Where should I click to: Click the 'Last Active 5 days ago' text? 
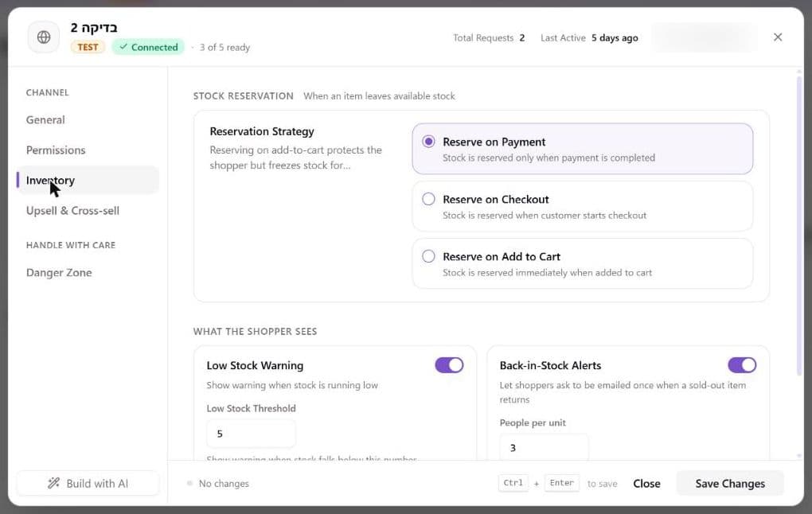point(589,37)
